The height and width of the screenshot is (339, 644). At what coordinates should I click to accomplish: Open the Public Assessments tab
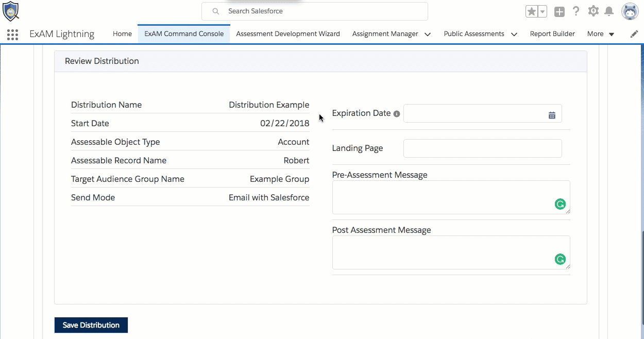474,34
